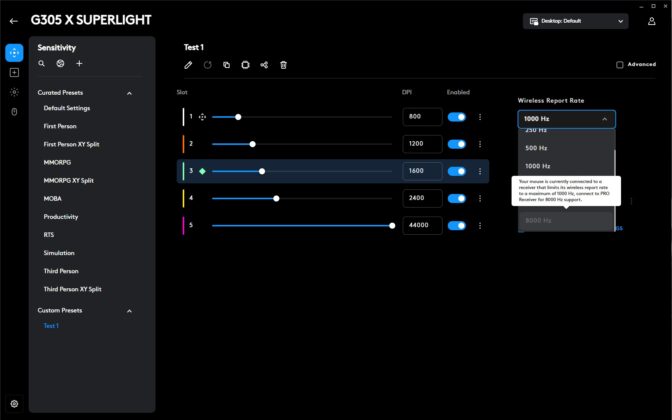Open more options for DPI slot 4
Screen dimensions: 672x420
point(480,198)
